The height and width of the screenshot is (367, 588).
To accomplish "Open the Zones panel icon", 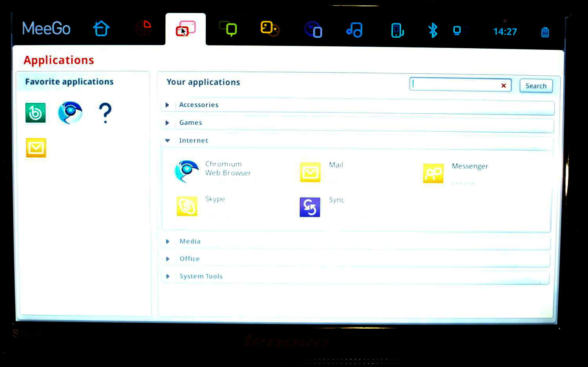I will point(143,28).
